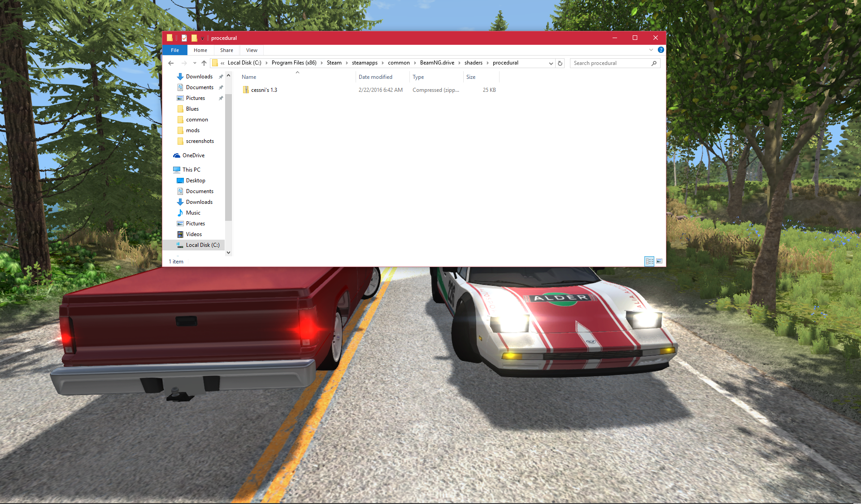Click the Back navigation arrow
Screen dimensions: 861x504
click(x=171, y=63)
